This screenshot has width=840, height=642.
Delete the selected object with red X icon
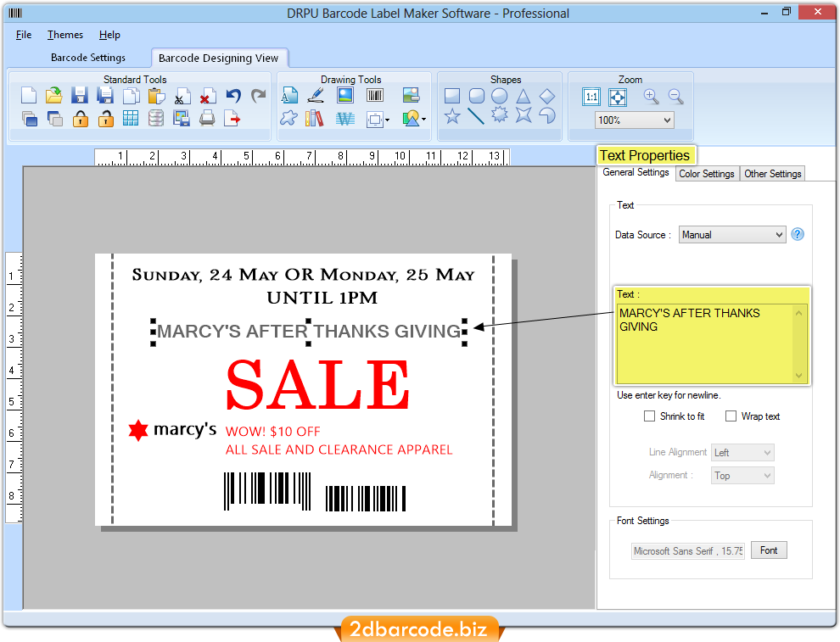click(208, 96)
